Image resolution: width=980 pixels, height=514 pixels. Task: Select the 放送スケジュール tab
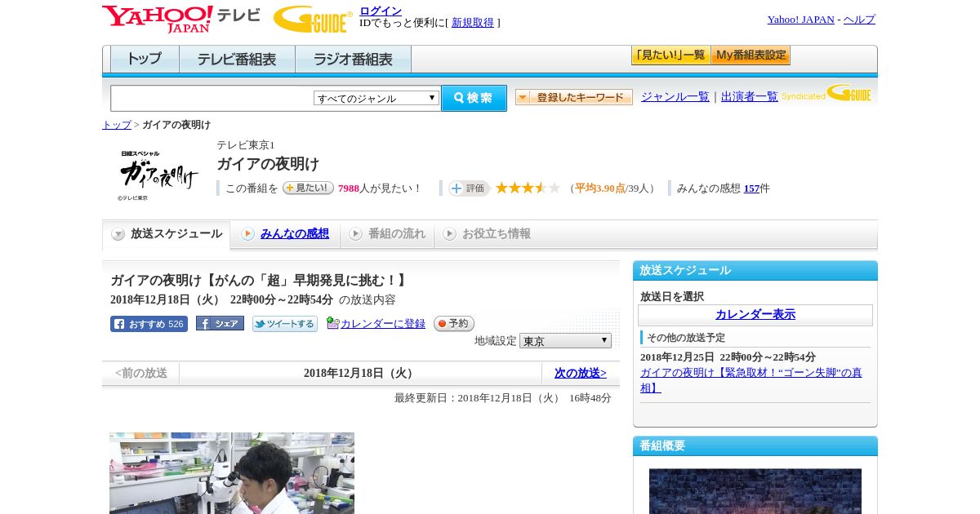click(x=167, y=234)
